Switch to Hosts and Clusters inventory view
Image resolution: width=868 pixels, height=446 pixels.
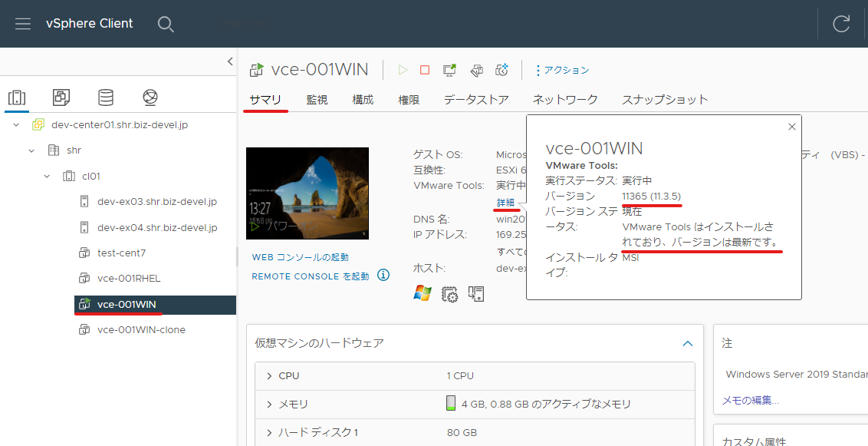click(17, 97)
